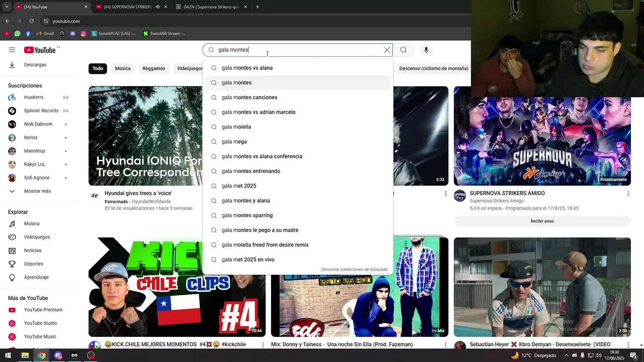Select suggestion "gala montes vs alana conferencia"
Image resolution: width=644 pixels, height=362 pixels.
tap(298, 156)
